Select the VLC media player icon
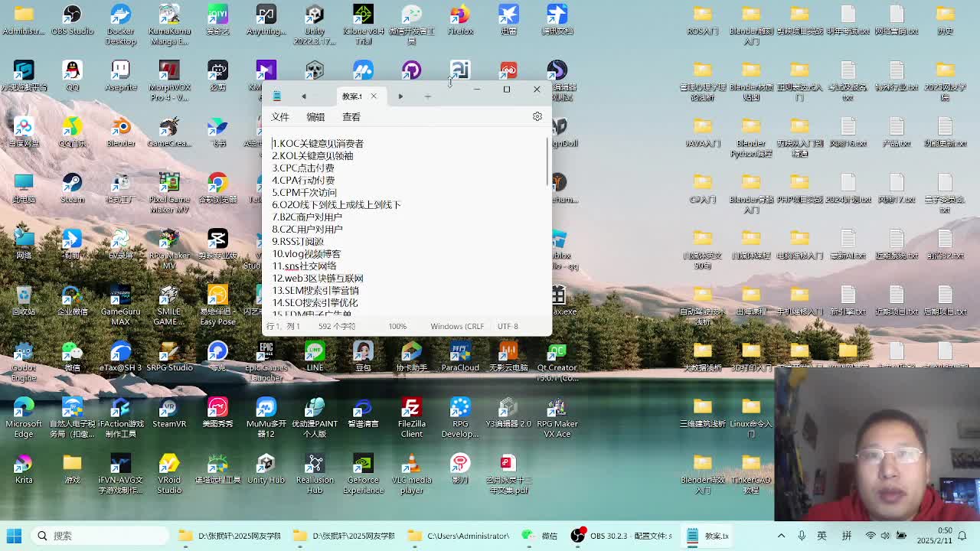Screen dimensions: 980x551 pos(411,473)
